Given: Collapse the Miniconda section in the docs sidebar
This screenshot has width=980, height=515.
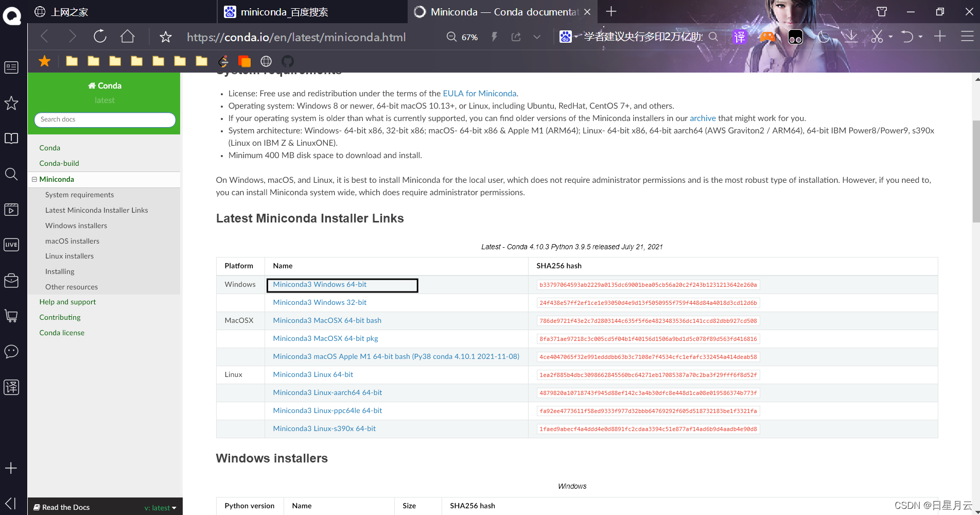Looking at the screenshot, I should (x=34, y=179).
